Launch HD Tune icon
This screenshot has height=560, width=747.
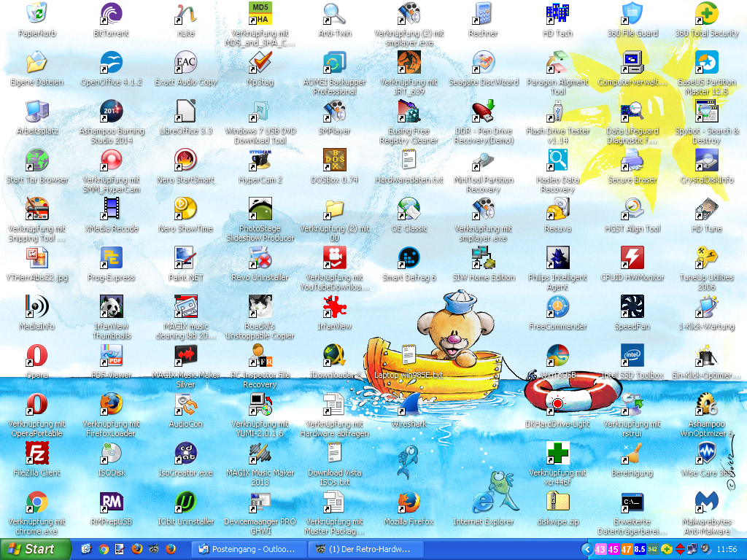pyautogui.click(x=706, y=209)
